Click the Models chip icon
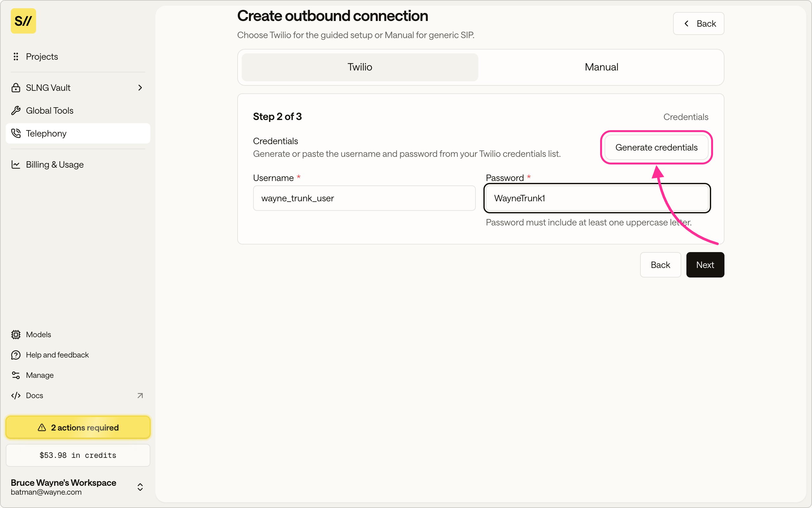This screenshot has width=812, height=508. 16,335
